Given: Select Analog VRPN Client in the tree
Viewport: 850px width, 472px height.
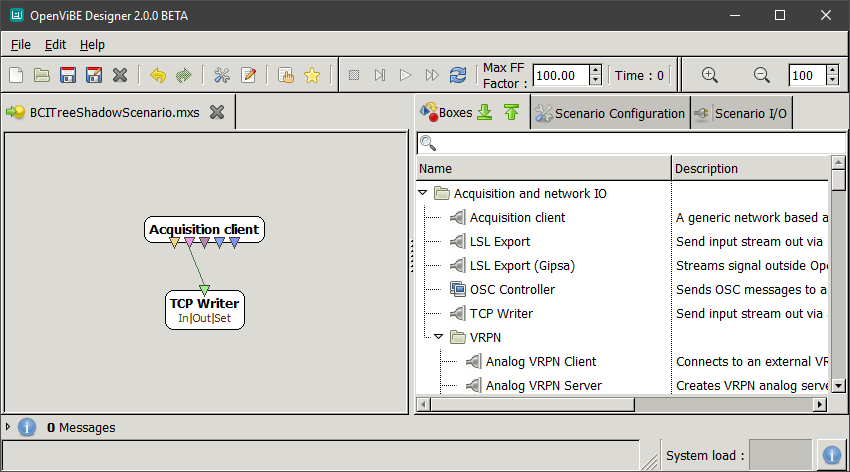Looking at the screenshot, I should click(540, 361).
